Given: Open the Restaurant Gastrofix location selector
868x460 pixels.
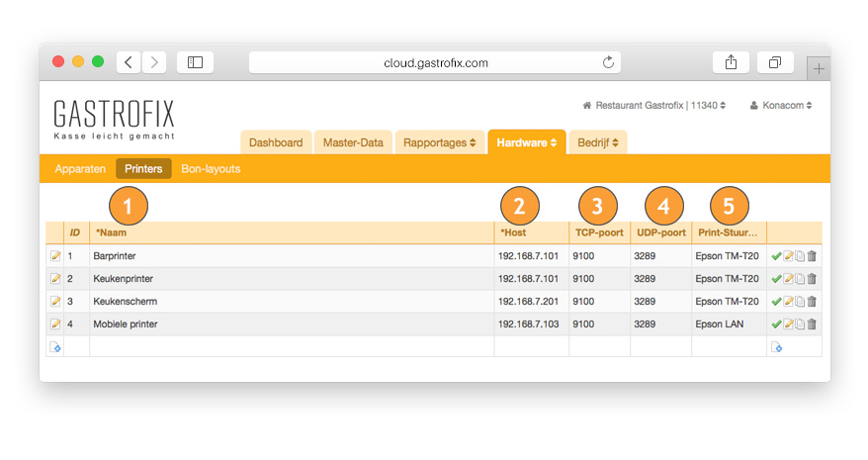Looking at the screenshot, I should click(654, 105).
